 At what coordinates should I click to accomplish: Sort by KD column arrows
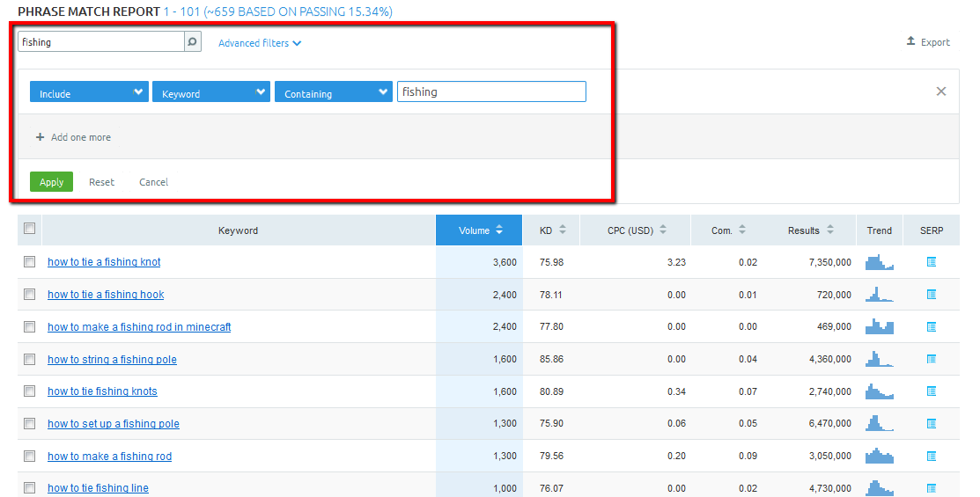click(563, 230)
